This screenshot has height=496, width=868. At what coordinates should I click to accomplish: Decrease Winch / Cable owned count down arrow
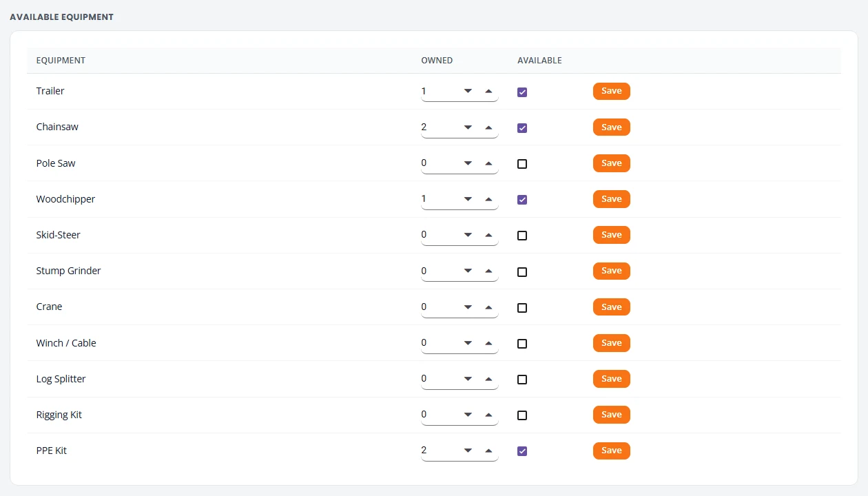pyautogui.click(x=468, y=343)
